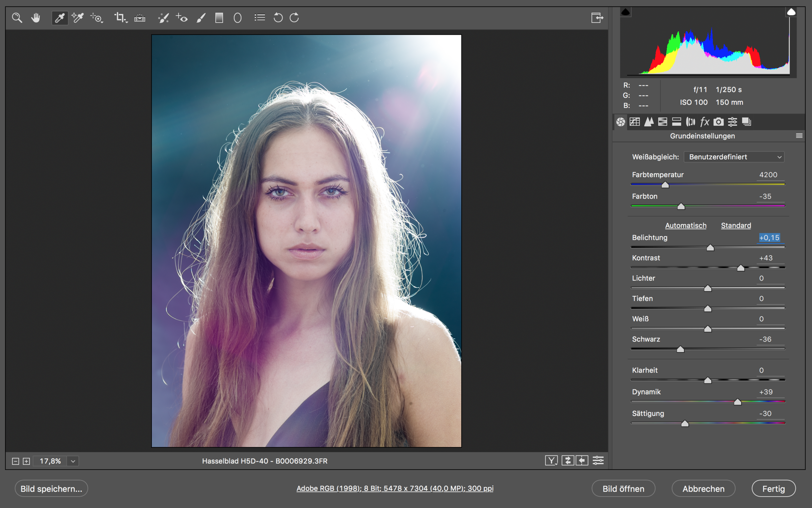Toggle shadow clipping warning in histogram

coord(626,12)
